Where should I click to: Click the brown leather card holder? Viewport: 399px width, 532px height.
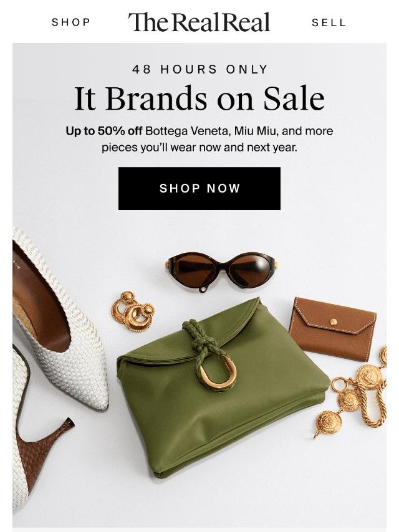click(x=333, y=329)
